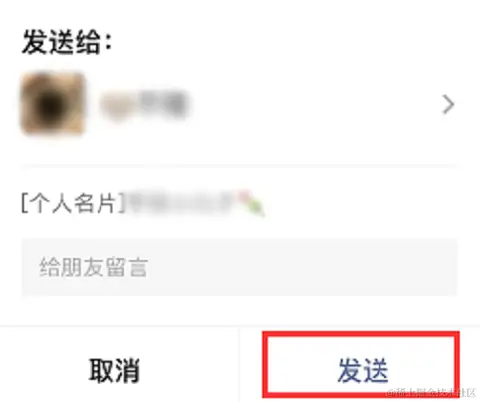Focus the 给朋友留言 message field

tap(239, 267)
